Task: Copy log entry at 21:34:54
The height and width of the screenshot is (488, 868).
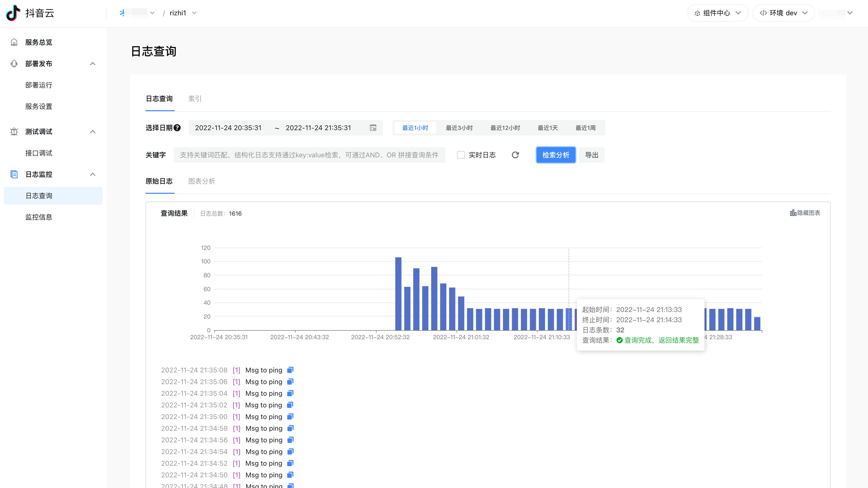Action: coord(290,452)
